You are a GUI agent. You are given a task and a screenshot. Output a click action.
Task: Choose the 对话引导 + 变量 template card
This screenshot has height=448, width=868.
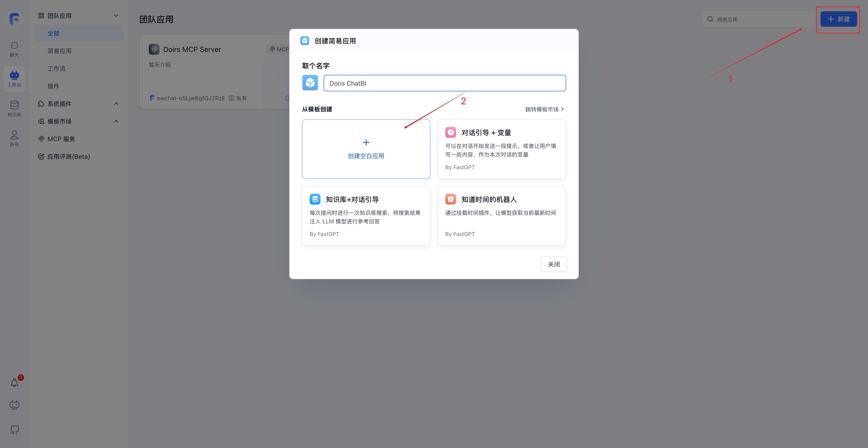501,149
